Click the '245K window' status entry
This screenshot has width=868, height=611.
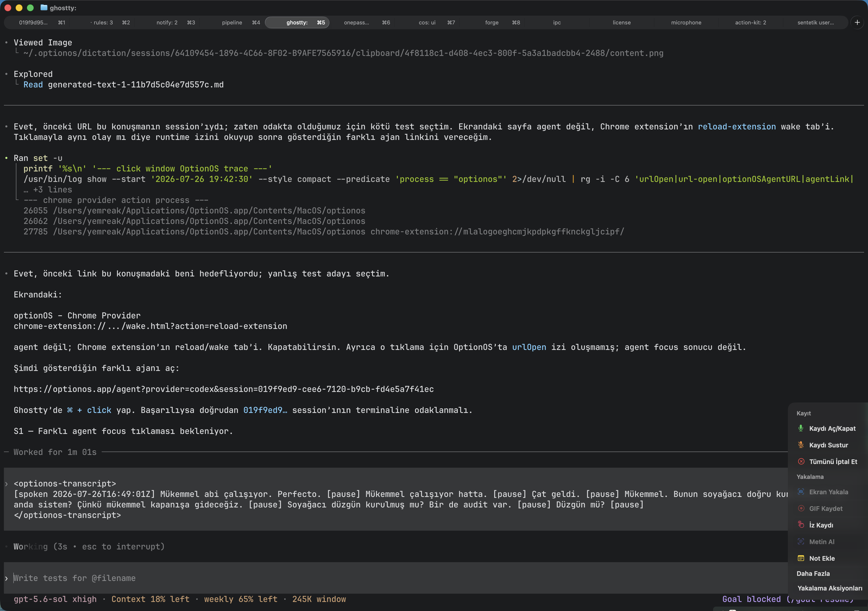pyautogui.click(x=319, y=599)
